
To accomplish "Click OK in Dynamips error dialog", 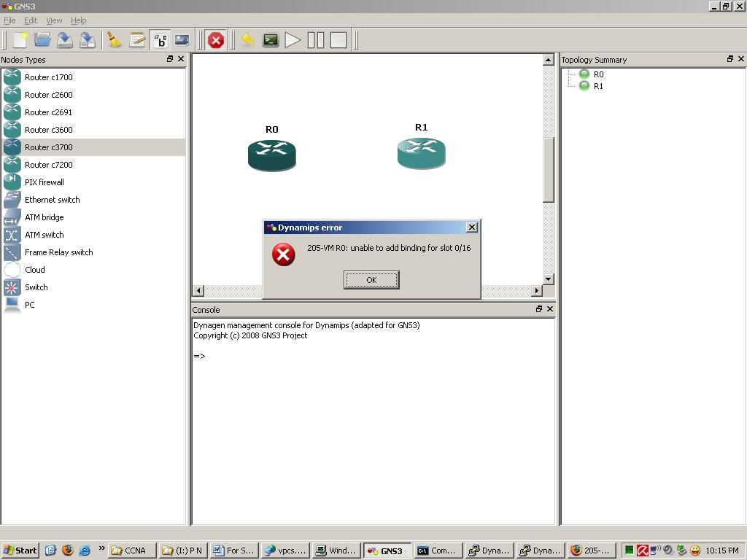I will tap(371, 280).
